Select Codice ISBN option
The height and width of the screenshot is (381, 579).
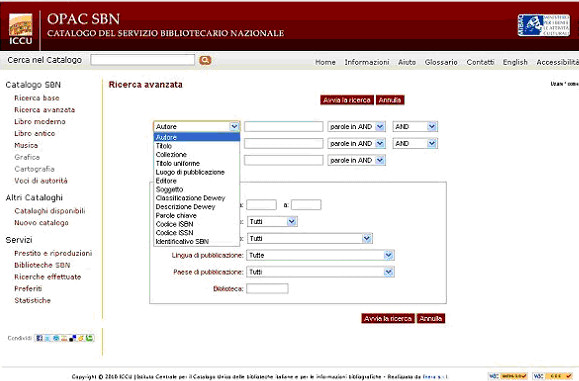click(196, 224)
